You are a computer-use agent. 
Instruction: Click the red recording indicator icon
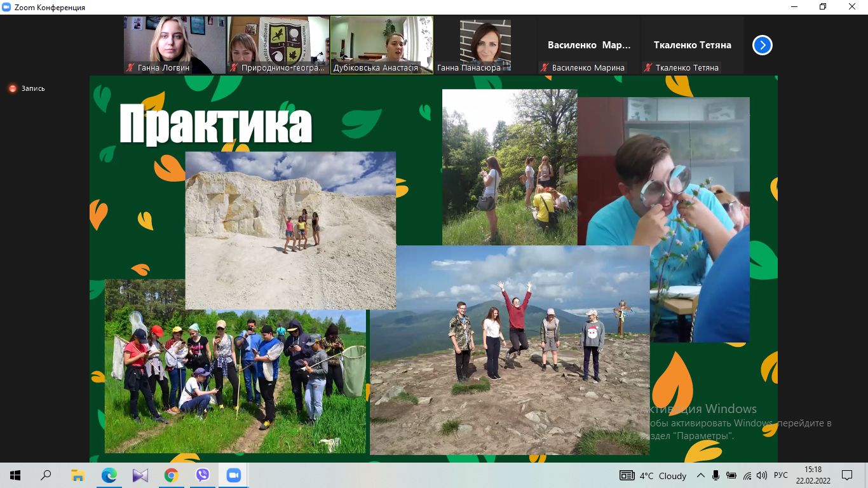point(12,89)
